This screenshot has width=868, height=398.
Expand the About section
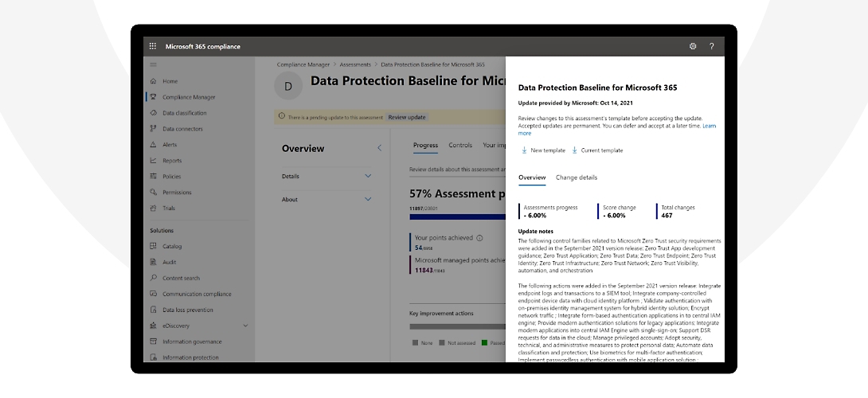pyautogui.click(x=368, y=199)
